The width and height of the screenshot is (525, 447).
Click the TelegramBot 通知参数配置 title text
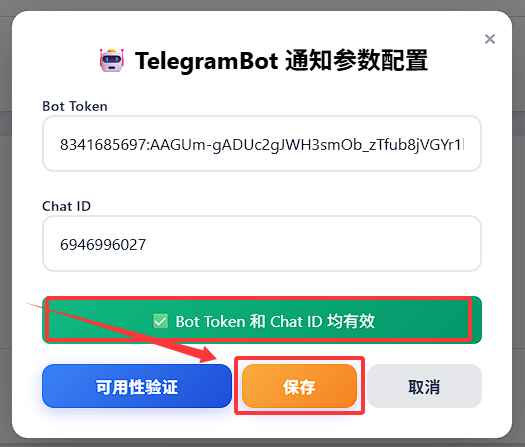click(x=281, y=61)
